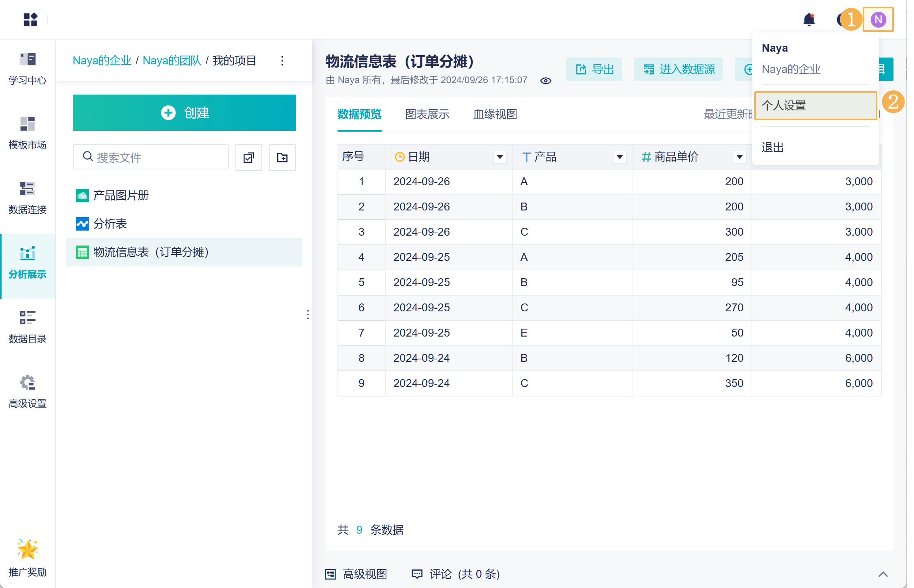
Task: Switch to the 图表展示 tab
Action: pyautogui.click(x=427, y=114)
